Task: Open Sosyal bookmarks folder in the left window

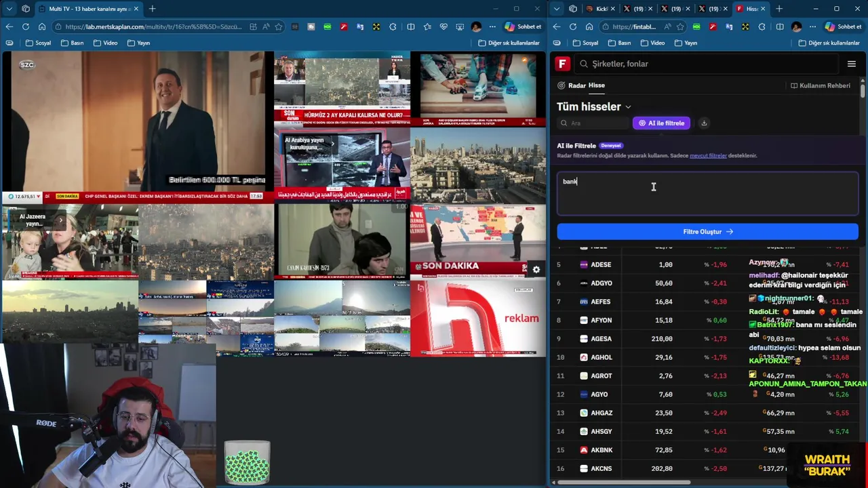Action: tap(38, 43)
